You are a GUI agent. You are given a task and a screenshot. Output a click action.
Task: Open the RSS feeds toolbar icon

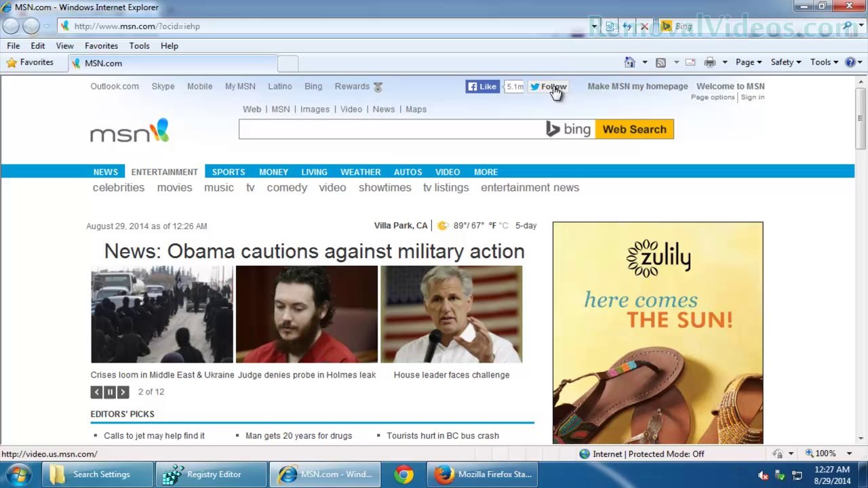coord(660,62)
